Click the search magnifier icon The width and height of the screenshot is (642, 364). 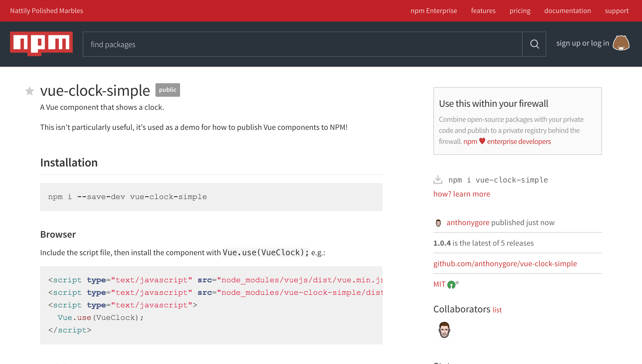click(534, 44)
